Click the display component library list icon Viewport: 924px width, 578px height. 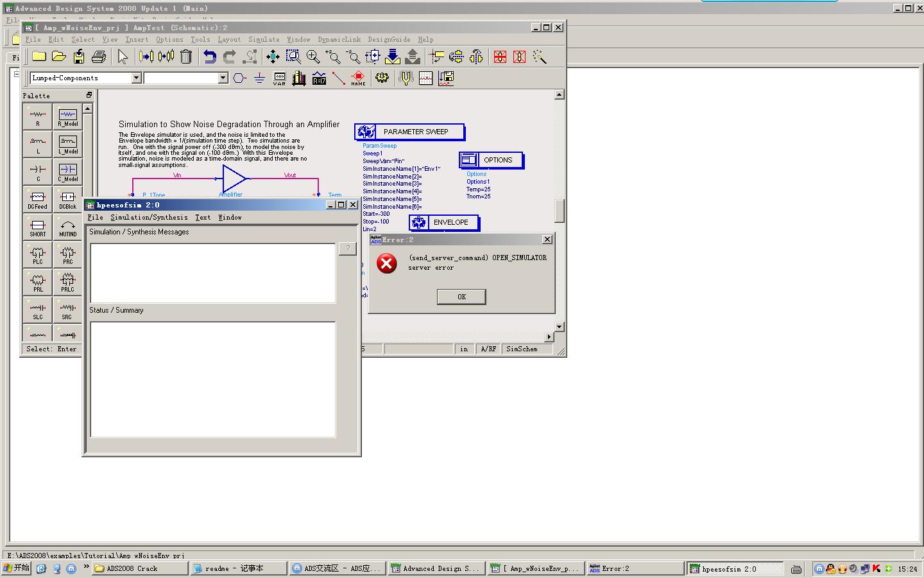coord(299,78)
